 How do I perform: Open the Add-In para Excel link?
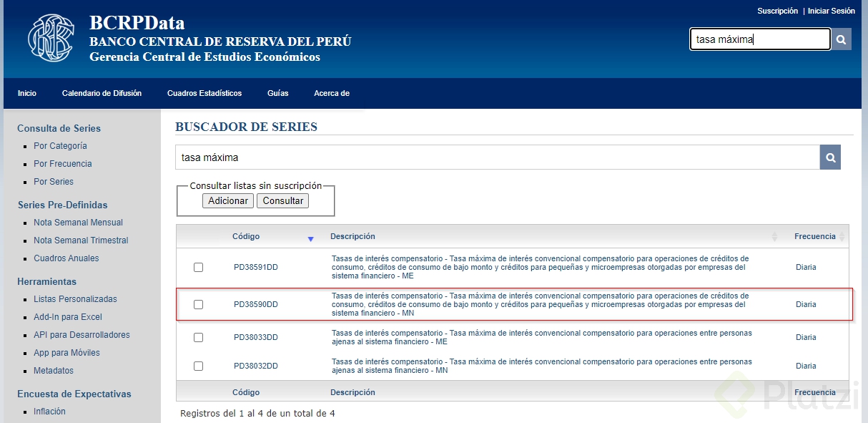pyautogui.click(x=67, y=316)
